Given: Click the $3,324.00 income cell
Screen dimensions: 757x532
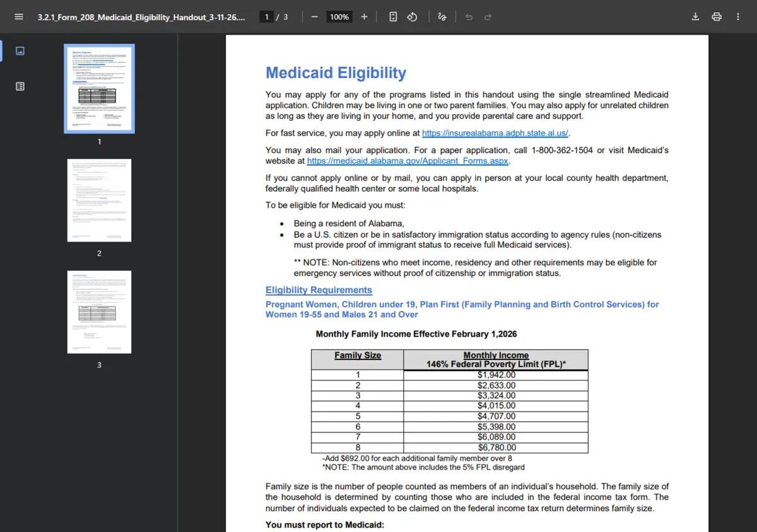Looking at the screenshot, I should [496, 395].
